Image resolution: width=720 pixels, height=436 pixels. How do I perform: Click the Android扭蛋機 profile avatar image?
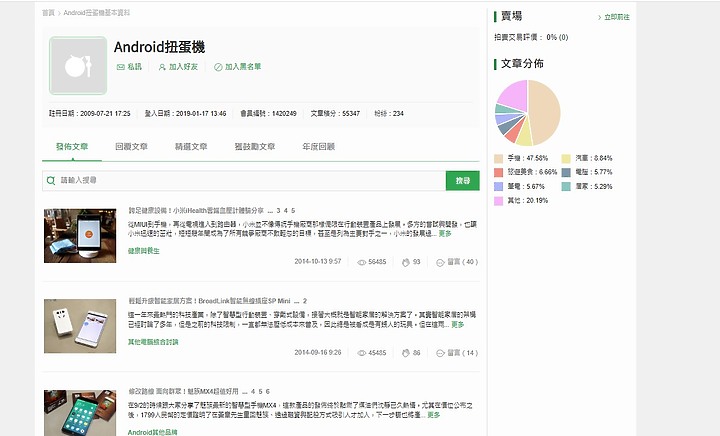(78, 66)
